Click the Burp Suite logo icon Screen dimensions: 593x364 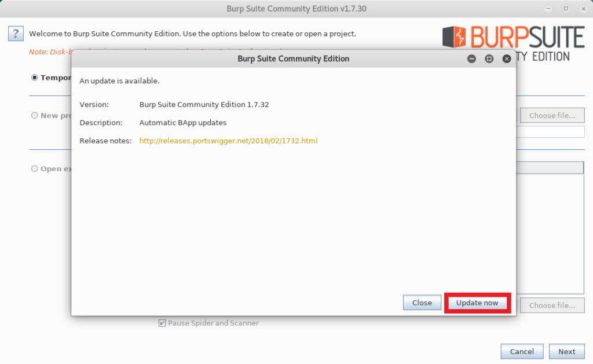(454, 36)
